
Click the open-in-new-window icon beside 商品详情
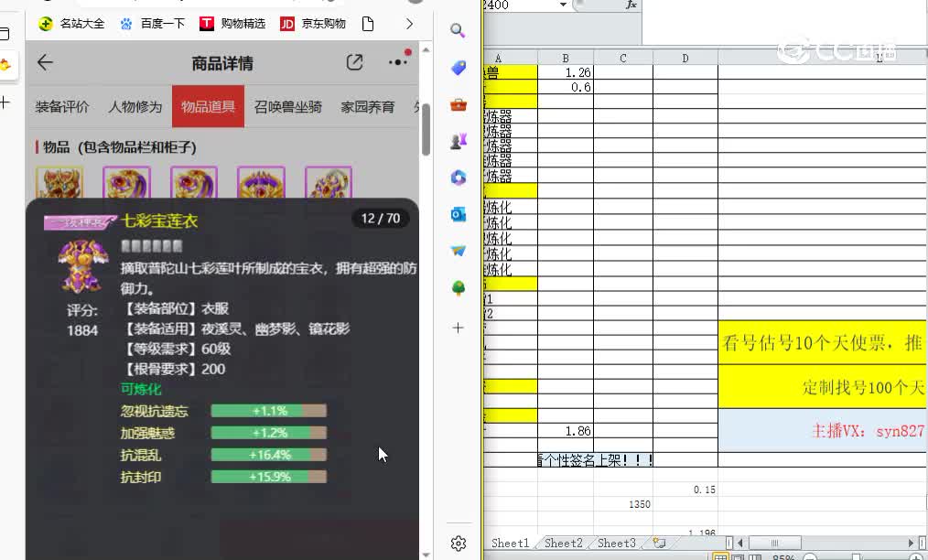(x=355, y=62)
